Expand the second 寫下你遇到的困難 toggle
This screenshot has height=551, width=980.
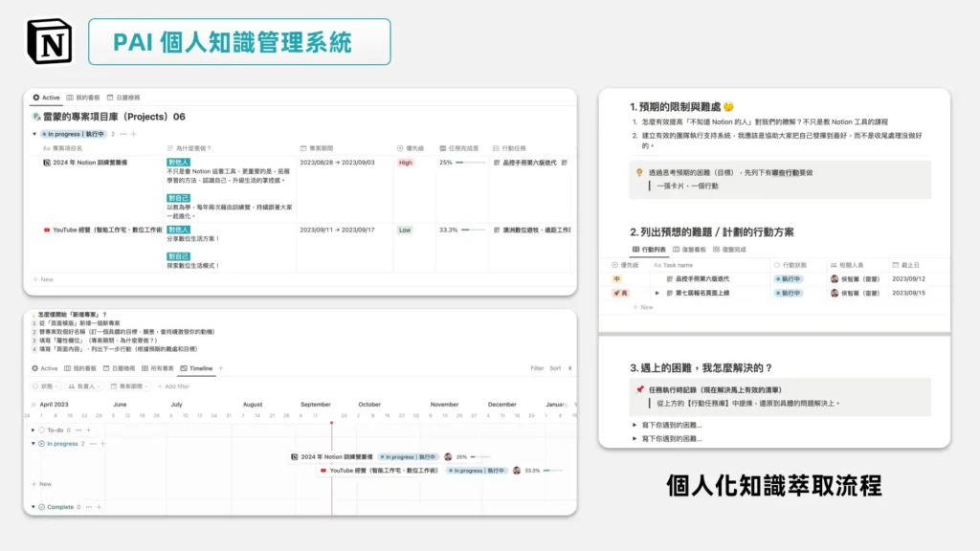(635, 438)
